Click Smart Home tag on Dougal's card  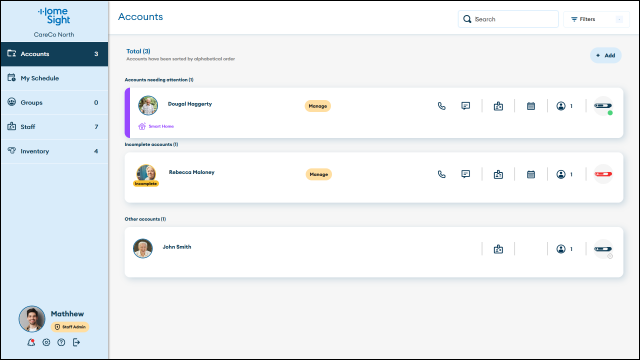click(156, 127)
